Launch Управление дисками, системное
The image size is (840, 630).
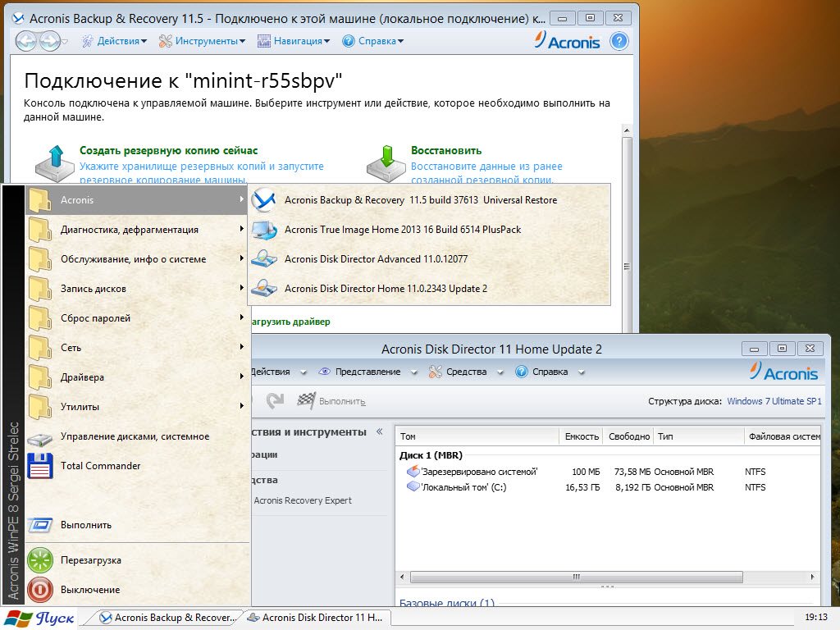[x=137, y=436]
